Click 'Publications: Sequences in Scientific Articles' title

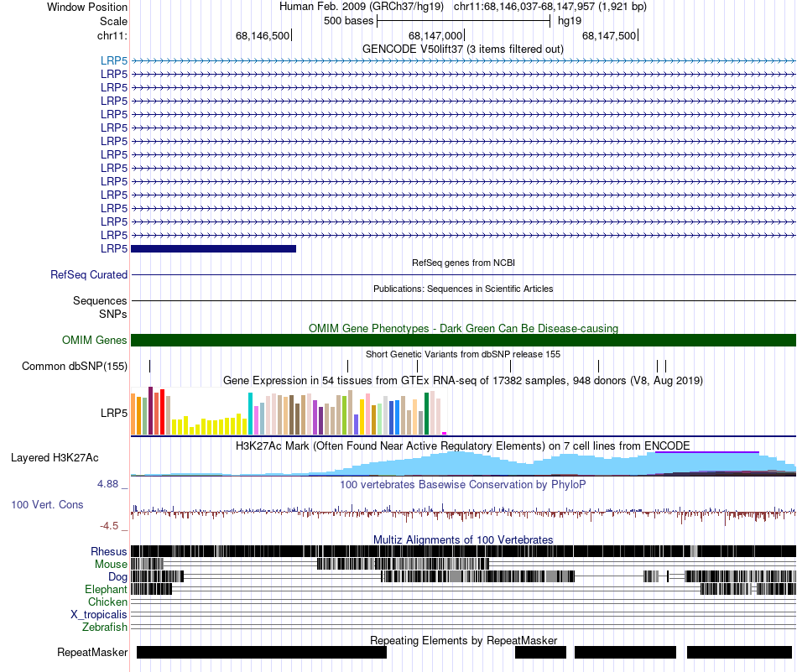click(463, 289)
